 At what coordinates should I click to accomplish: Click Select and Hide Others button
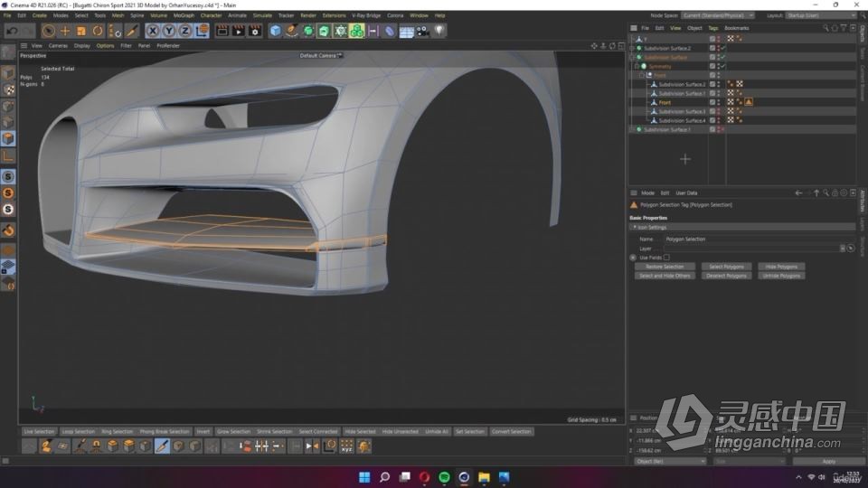[665, 276]
